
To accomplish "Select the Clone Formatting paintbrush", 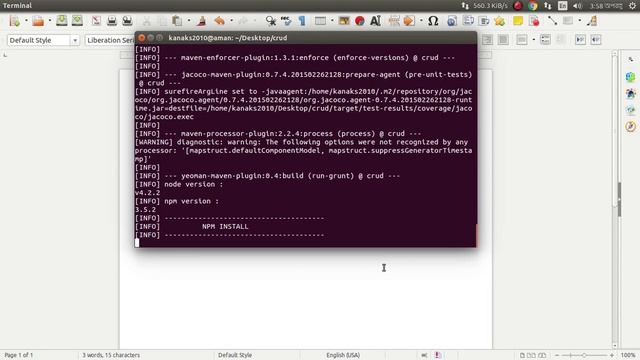I will pos(201,20).
